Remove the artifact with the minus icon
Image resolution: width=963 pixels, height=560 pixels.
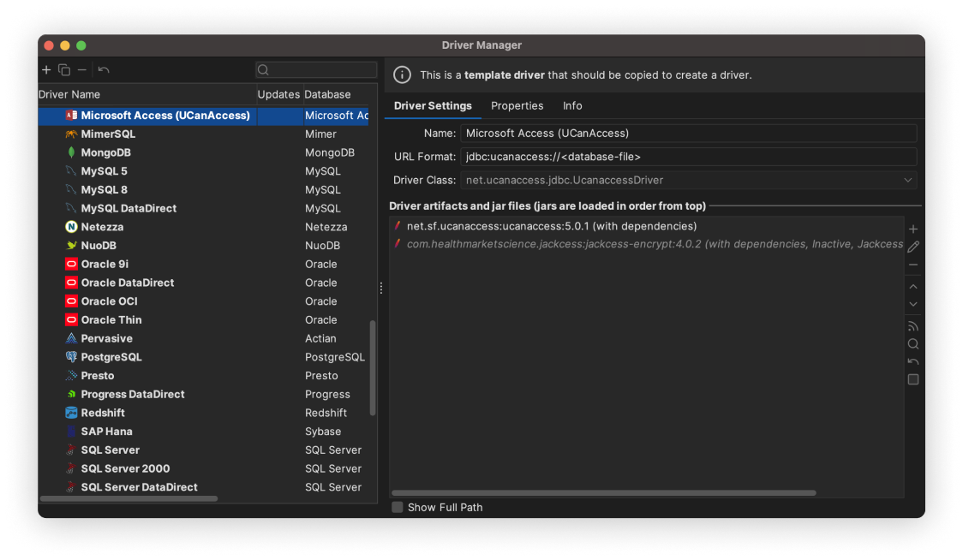913,265
